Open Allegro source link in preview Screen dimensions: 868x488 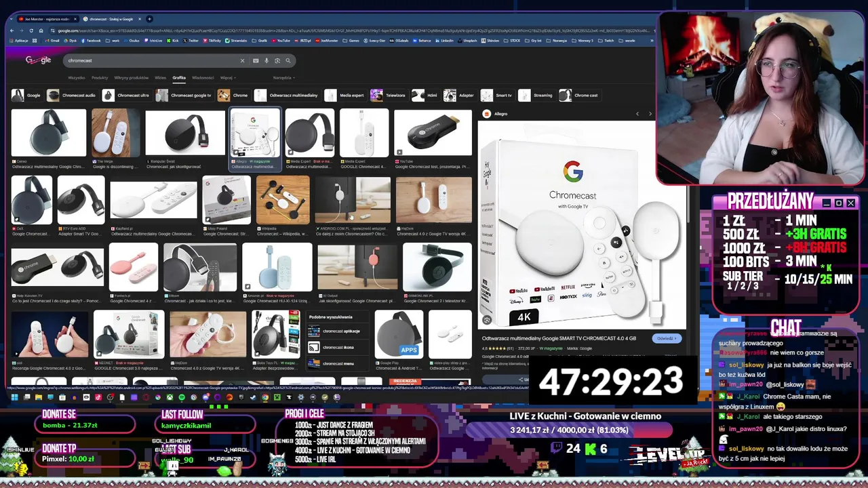pos(496,114)
